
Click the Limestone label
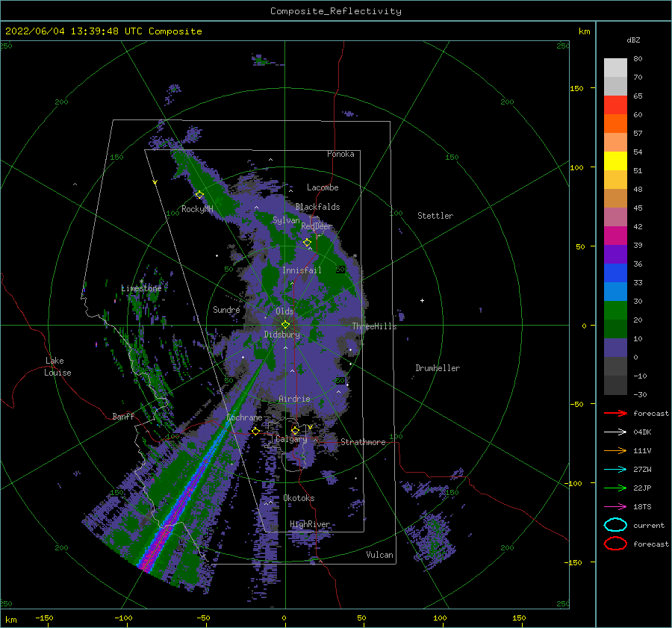pyautogui.click(x=141, y=288)
